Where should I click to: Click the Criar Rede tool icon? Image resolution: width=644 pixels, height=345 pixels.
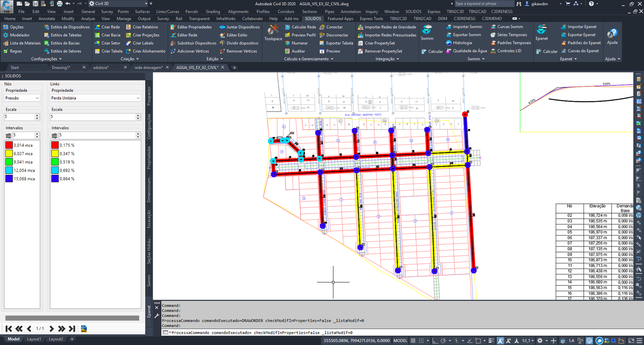coord(97,27)
